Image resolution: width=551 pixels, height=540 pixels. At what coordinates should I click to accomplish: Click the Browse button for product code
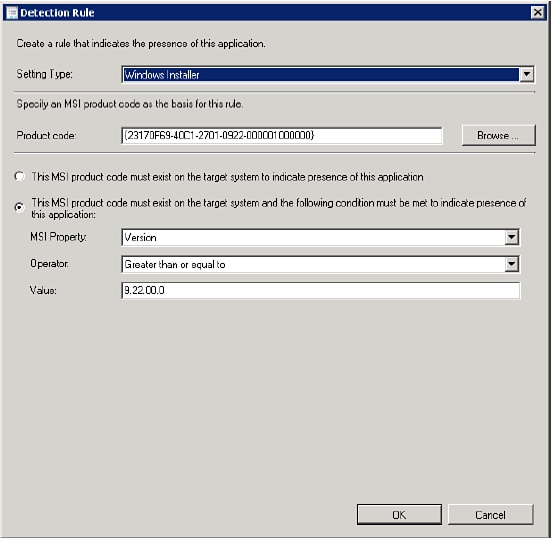click(498, 135)
